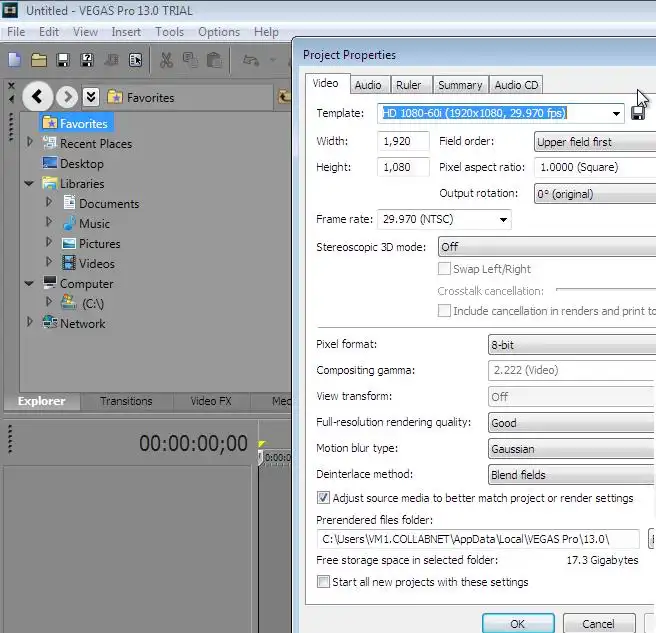Close the Explorer panel with X
656x633 pixels.
click(11, 86)
